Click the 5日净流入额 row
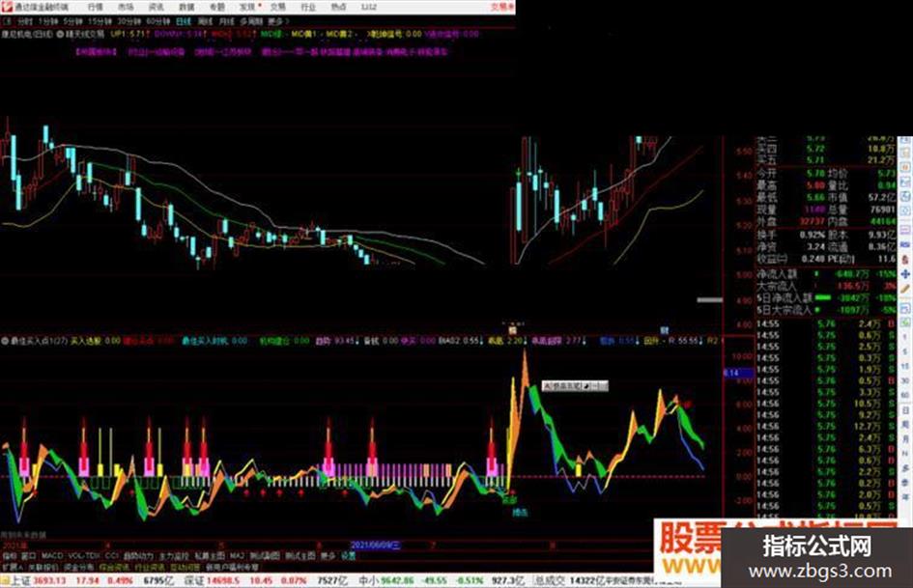Viewport: 913px width, 588px height. [826, 298]
